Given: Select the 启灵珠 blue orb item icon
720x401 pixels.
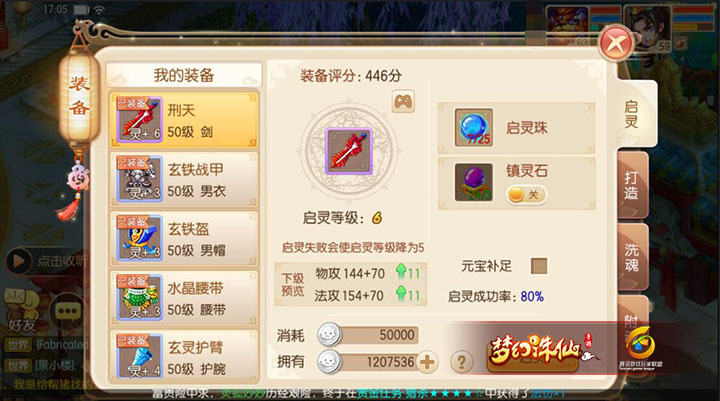Looking at the screenshot, I should (473, 128).
